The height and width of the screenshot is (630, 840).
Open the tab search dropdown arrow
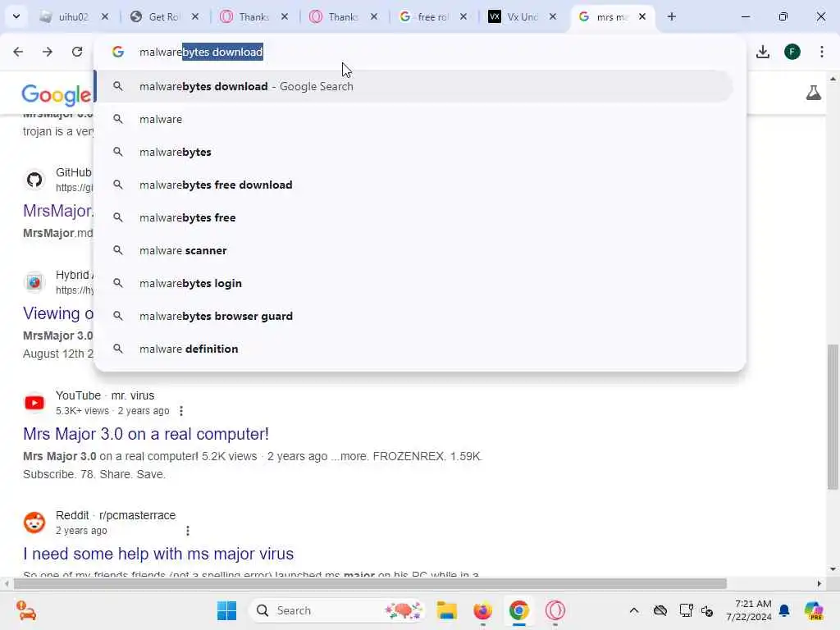(x=16, y=16)
